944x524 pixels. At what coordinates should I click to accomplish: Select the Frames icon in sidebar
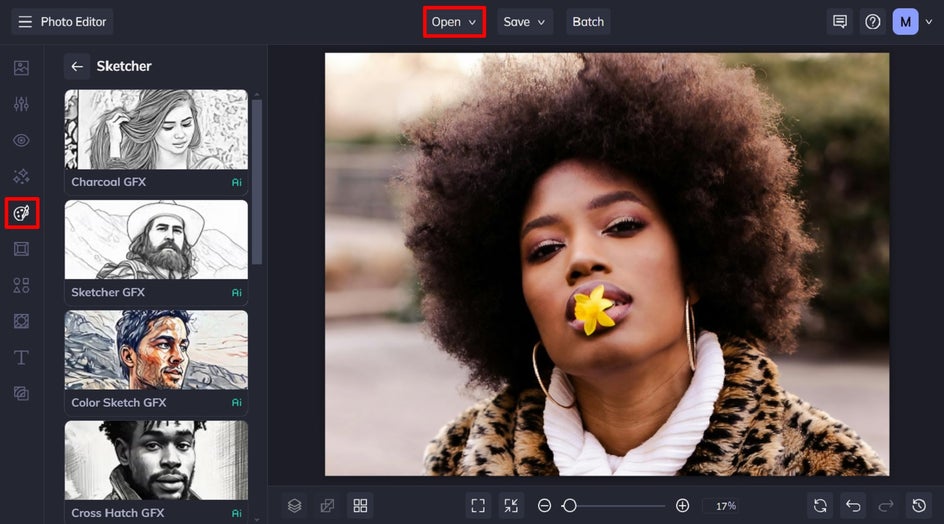[21, 249]
